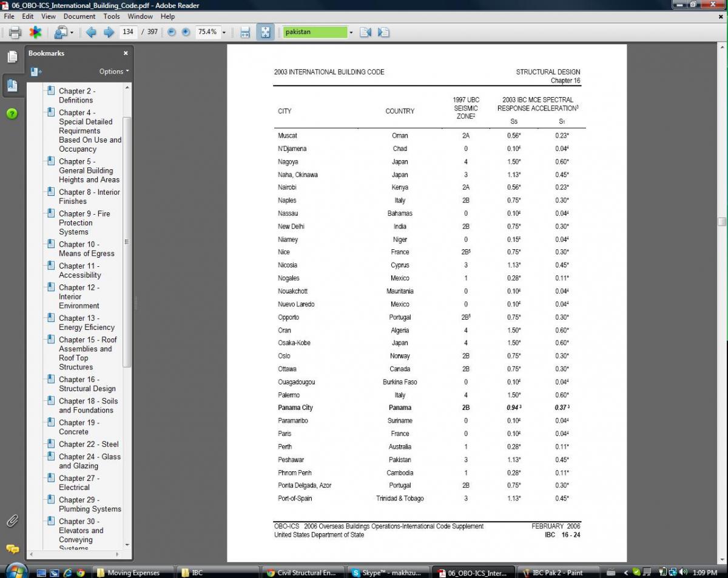Open the Pages thumbnails panel

(12, 57)
